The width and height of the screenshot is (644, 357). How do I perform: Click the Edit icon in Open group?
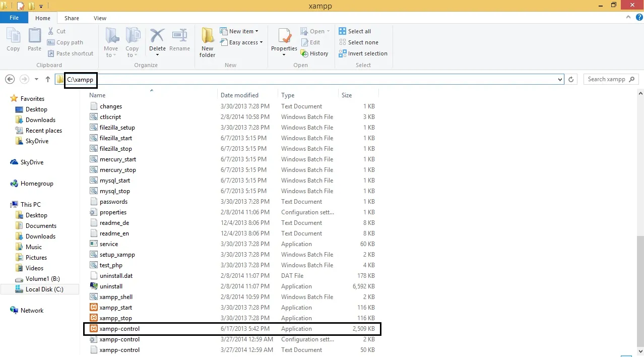point(304,42)
